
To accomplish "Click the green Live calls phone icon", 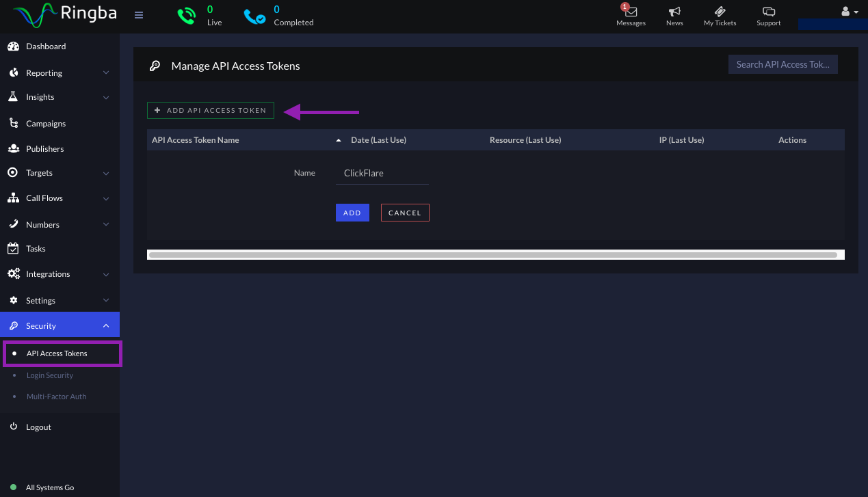I will point(187,16).
